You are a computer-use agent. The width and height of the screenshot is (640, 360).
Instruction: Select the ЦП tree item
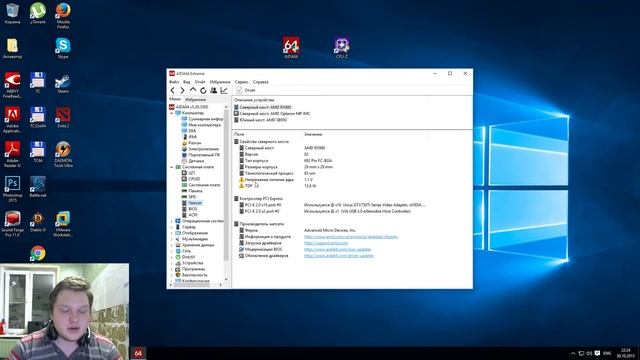point(188,173)
